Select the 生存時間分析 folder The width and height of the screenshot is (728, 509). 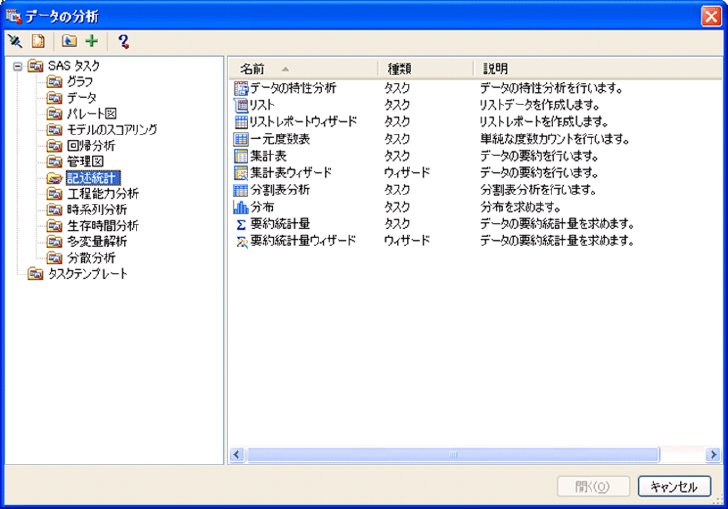coord(103,226)
